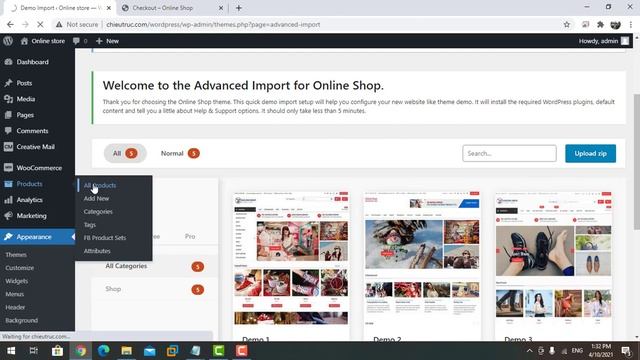The image size is (640, 360).
Task: Select the Pro filter tab
Action: coord(190,236)
